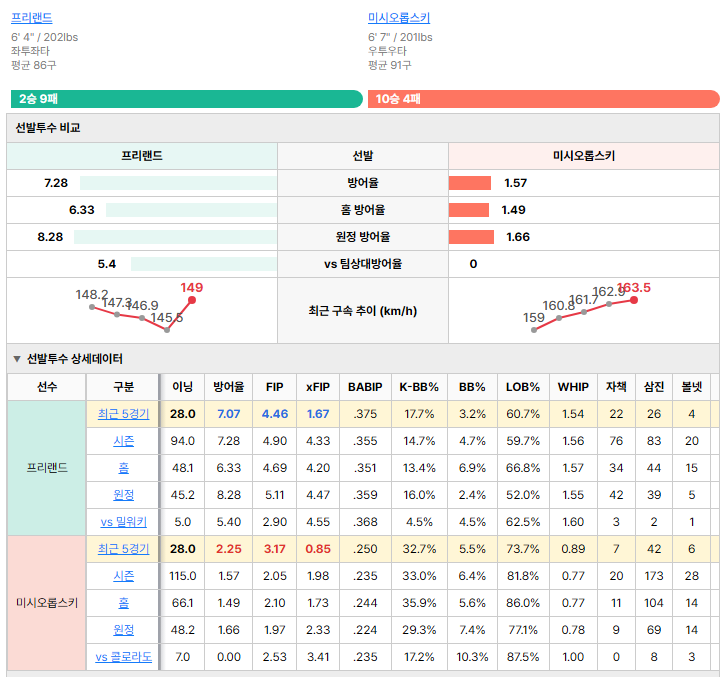Click the 1.66 value beside the red bar
Screen dimensions: 726x677
click(518, 237)
